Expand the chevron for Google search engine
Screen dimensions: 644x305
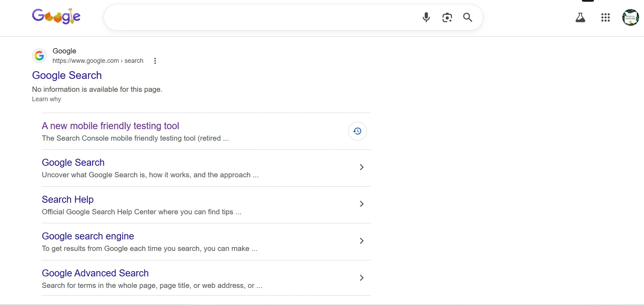362,241
